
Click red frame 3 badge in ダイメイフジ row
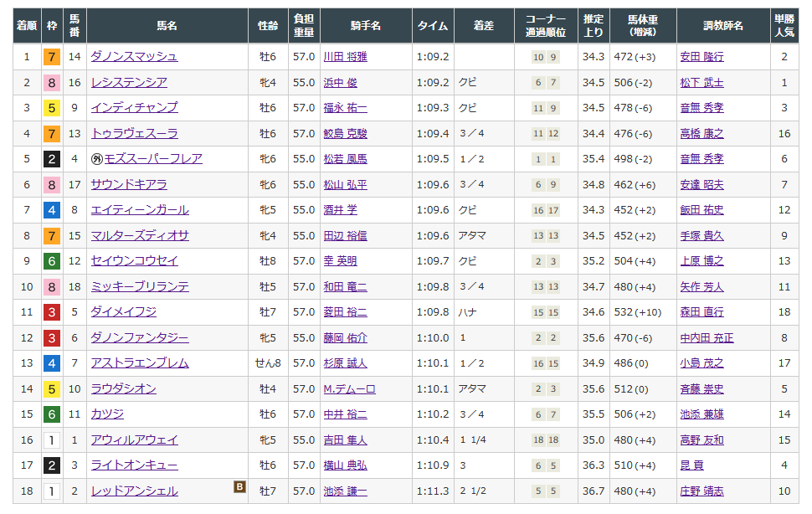(x=52, y=312)
